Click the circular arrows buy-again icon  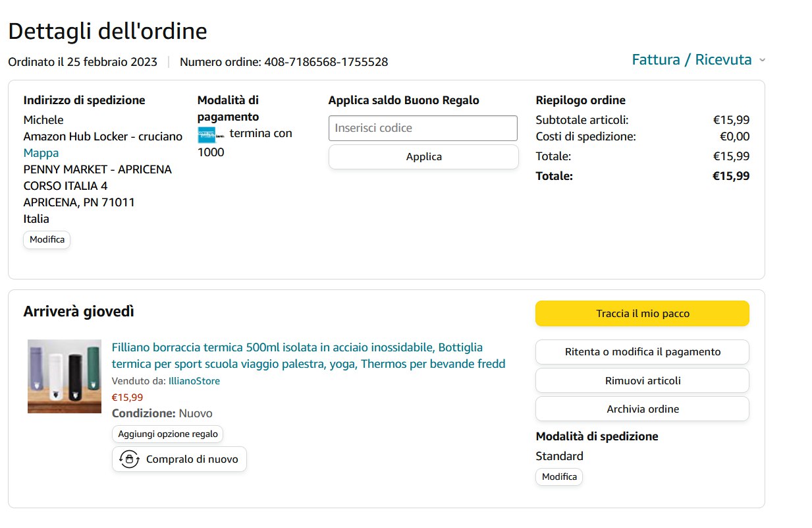129,459
